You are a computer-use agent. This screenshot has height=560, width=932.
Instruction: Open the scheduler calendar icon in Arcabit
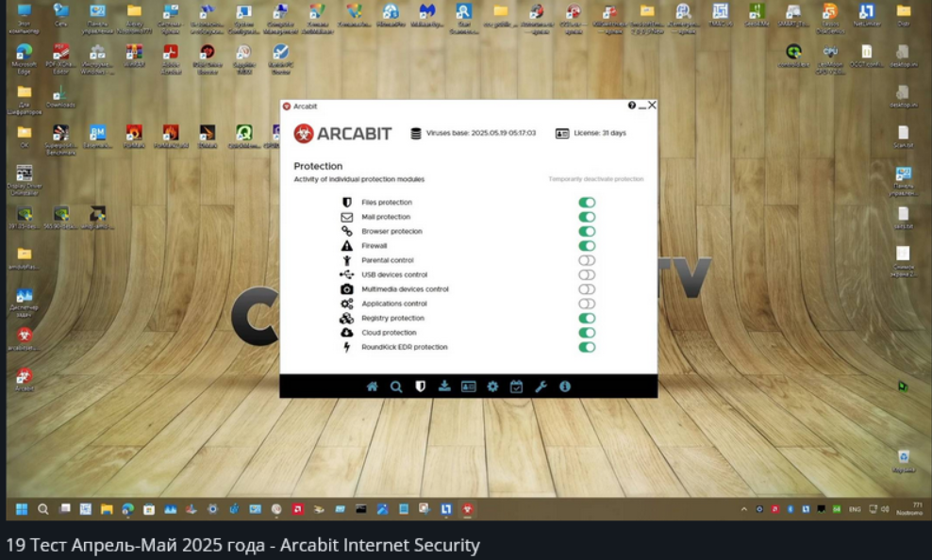(517, 387)
